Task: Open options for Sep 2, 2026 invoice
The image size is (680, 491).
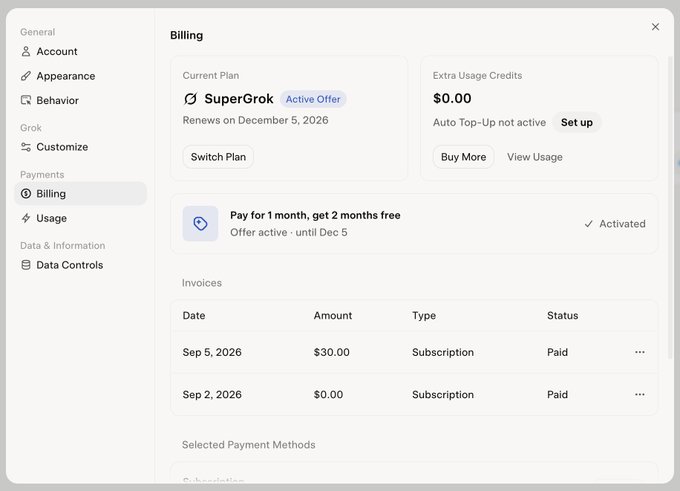Action: (640, 394)
